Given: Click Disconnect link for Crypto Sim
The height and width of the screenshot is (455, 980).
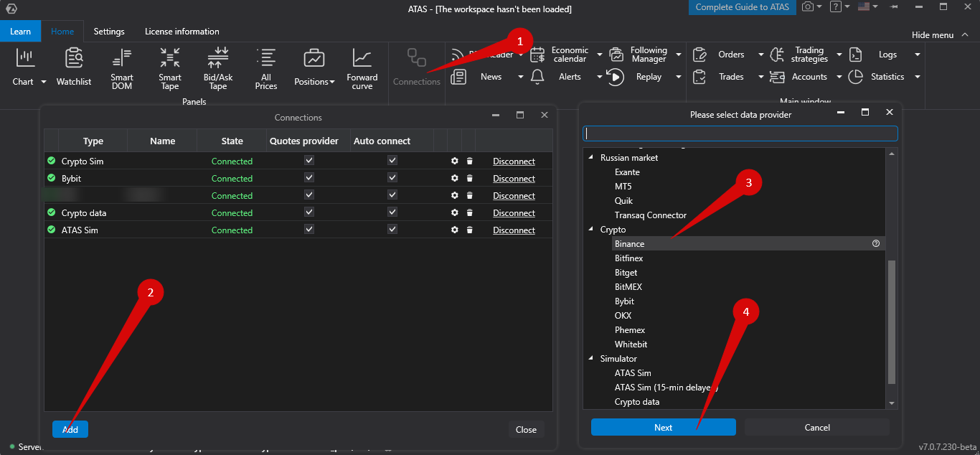Looking at the screenshot, I should (514, 161).
